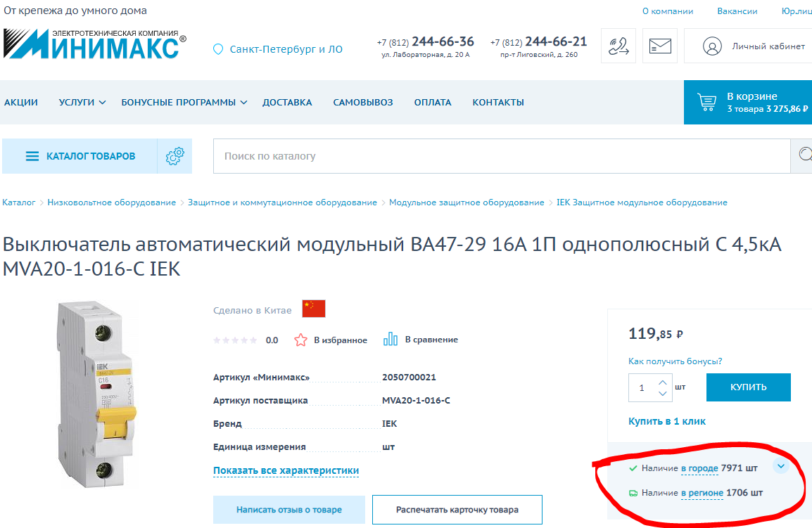Click the supplier code MVA20-1-016-C value

coord(416,401)
